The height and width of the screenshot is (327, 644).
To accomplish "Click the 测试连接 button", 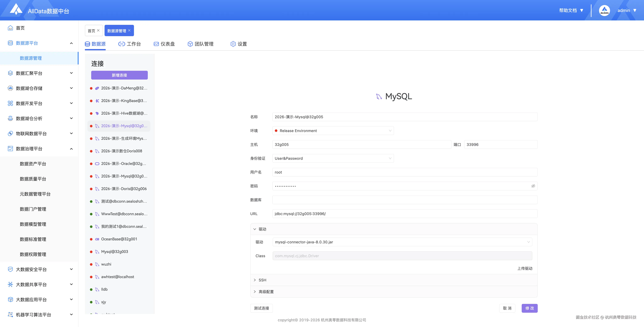I will (261, 308).
